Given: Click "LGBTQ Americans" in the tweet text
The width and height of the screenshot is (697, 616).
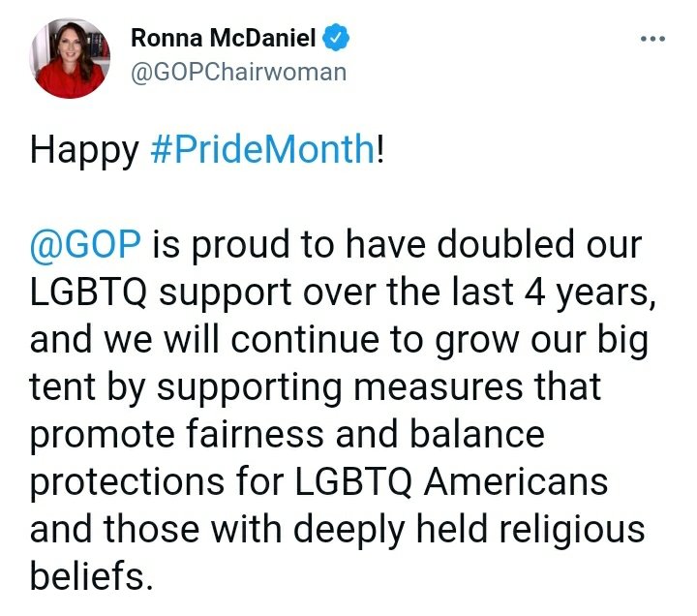Looking at the screenshot, I should 451,481.
